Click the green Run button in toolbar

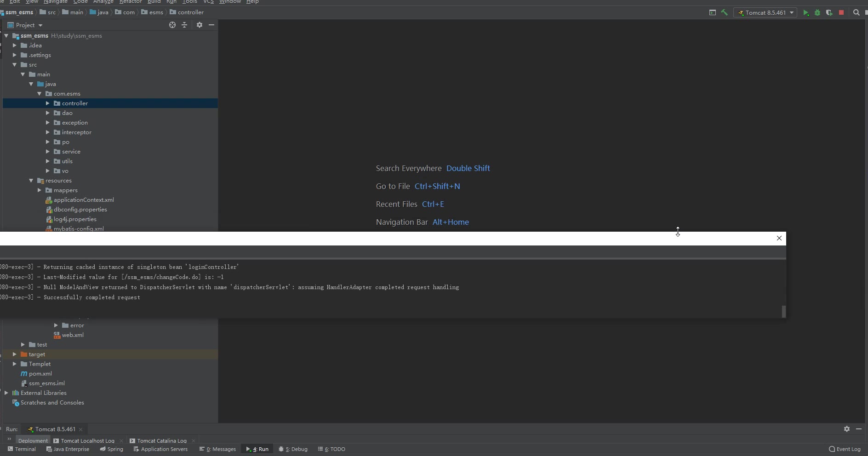(805, 13)
